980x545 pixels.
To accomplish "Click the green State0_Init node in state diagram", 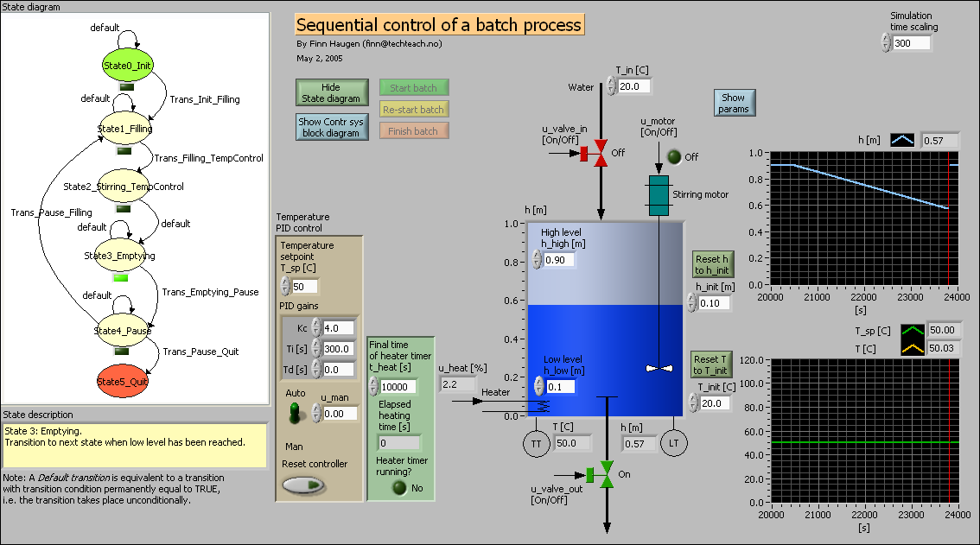I will 127,64.
